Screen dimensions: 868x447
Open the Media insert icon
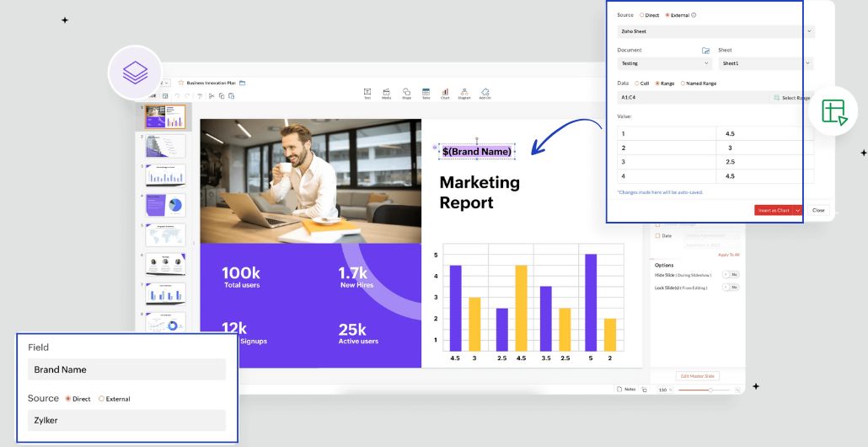point(387,92)
